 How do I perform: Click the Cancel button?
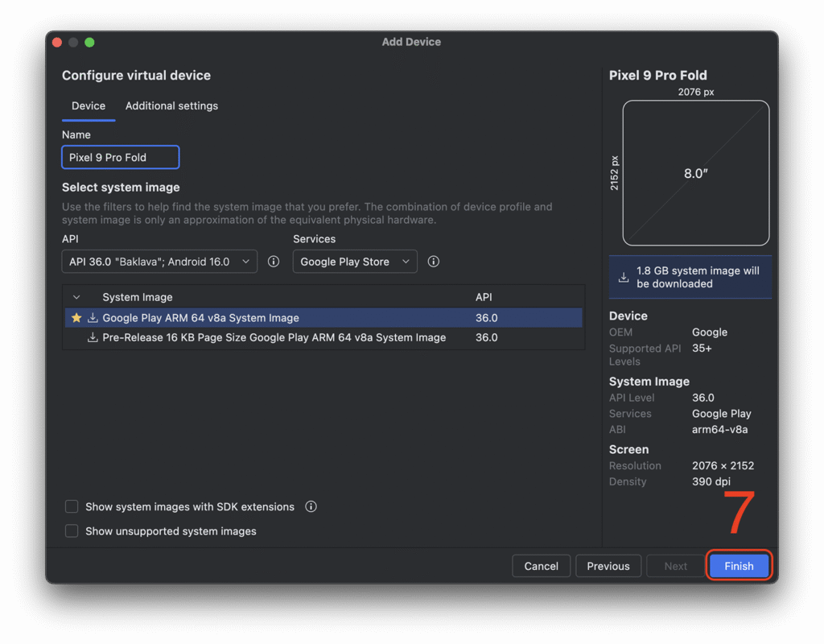[x=541, y=566]
